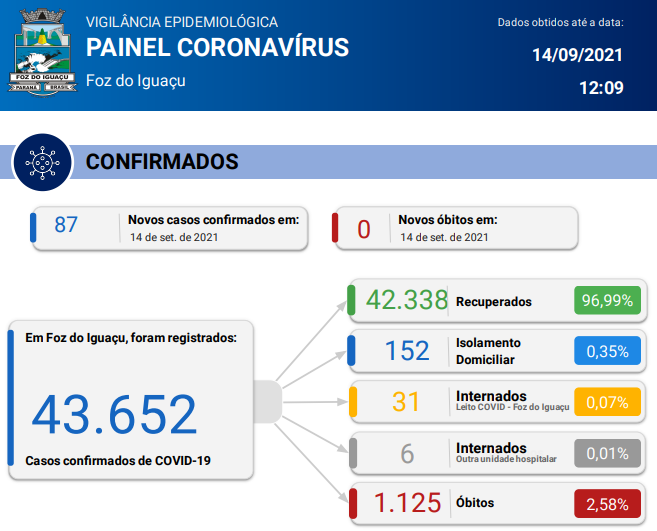Image resolution: width=657 pixels, height=531 pixels.
Task: Click the Óbitos label
Action: [x=475, y=503]
